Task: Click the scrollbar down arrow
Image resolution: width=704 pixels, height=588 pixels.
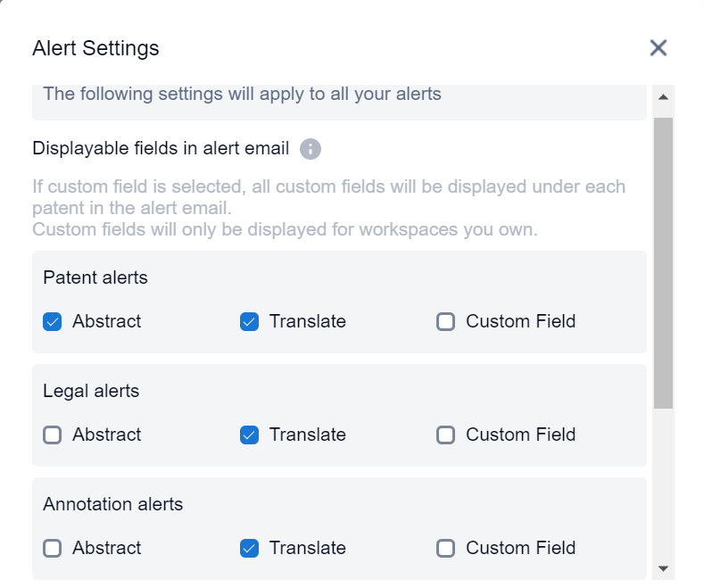Action: point(663,567)
